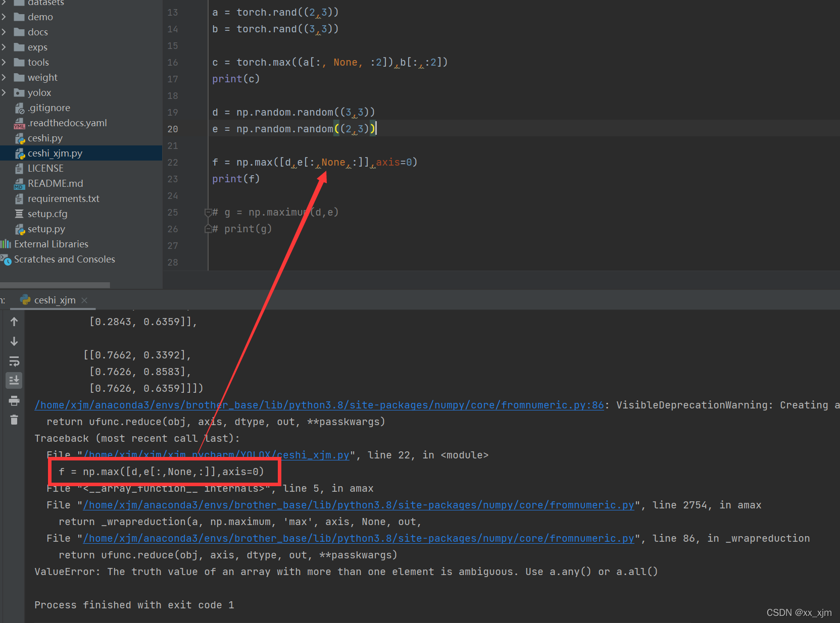Click line number 22 in gutter
Viewport: 840px width, 623px height.
tap(173, 163)
